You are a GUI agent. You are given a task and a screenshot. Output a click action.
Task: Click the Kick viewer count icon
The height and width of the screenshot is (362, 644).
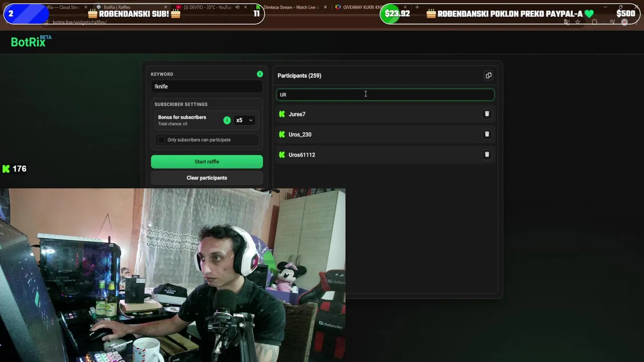6,169
